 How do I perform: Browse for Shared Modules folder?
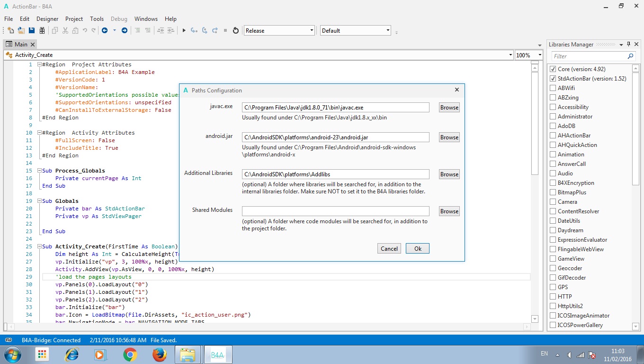pyautogui.click(x=449, y=211)
